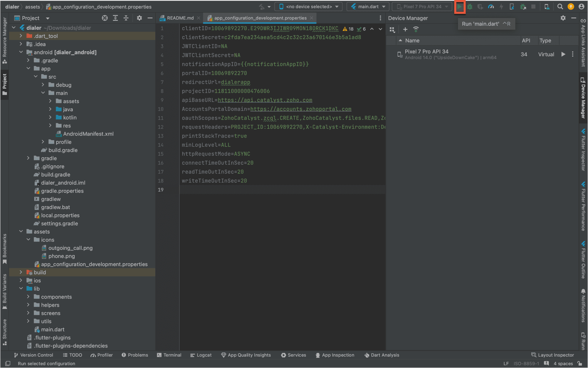This screenshot has height=368, width=588.
Task: Toggle the App Links Assistant panel
Action: (x=583, y=43)
